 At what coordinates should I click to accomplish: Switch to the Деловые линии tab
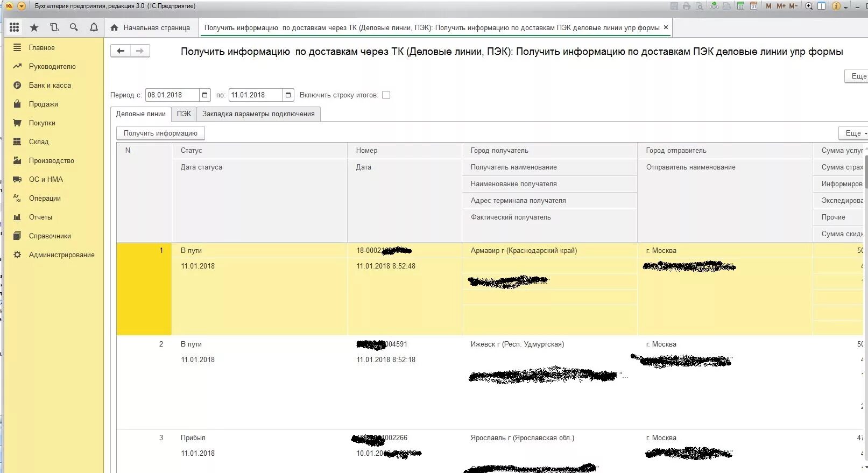[x=141, y=114]
